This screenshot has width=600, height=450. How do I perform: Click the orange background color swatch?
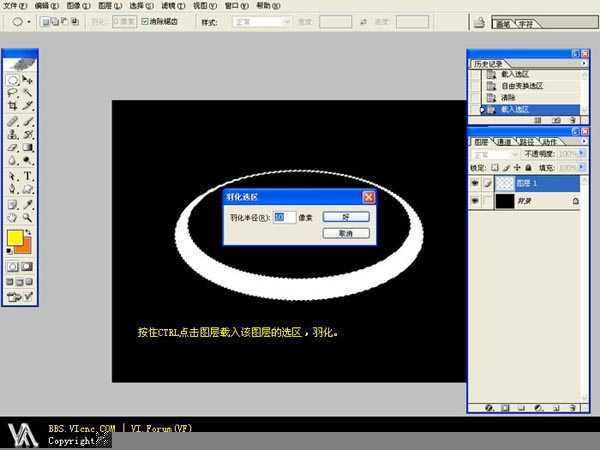tap(25, 248)
